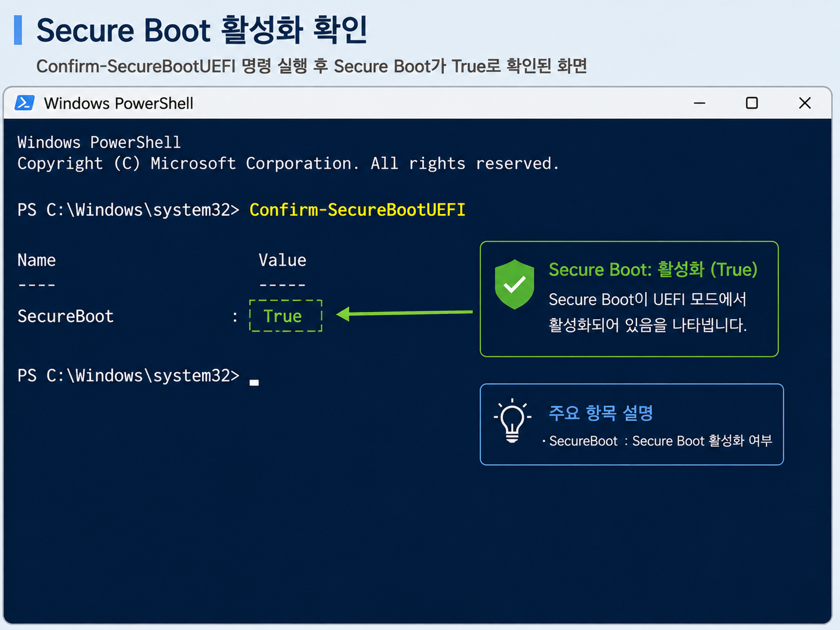Close the Windows PowerShell window
Viewport: 840px width, 630px height.
tap(805, 103)
